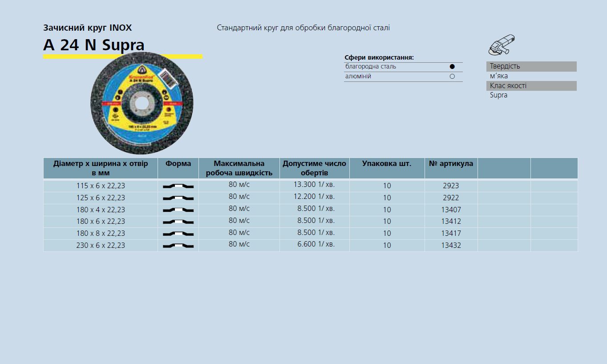This screenshot has width=607, height=364.
Task: Click the 'Діаметр х ширина х отвір' column header
Action: click(101, 168)
